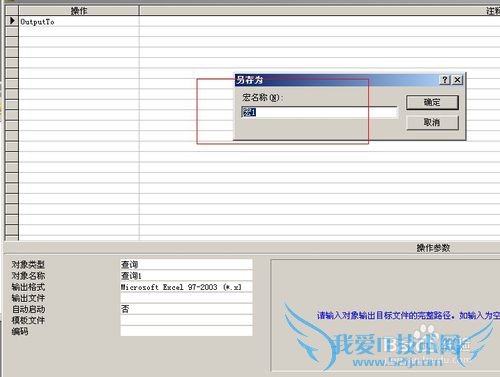Image resolution: width=500 pixels, height=377 pixels.
Task: Click the 操作 column header
Action: pos(79,11)
